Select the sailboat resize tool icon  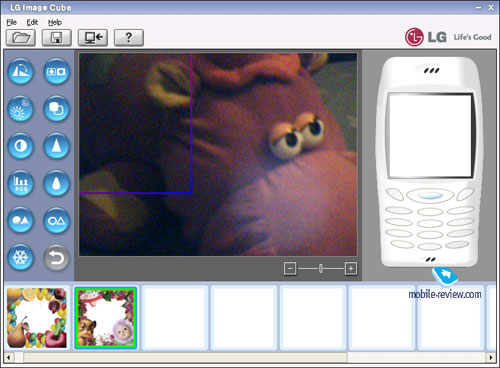click(21, 71)
